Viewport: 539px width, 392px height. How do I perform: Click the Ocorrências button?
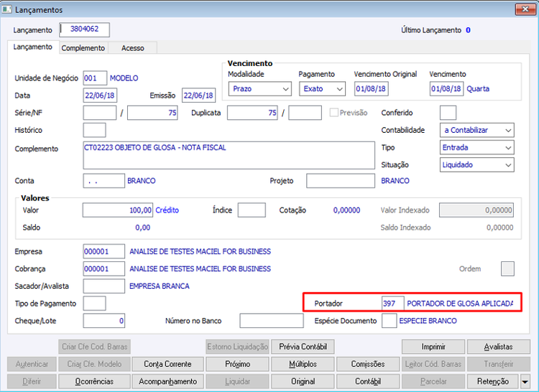[x=94, y=381]
